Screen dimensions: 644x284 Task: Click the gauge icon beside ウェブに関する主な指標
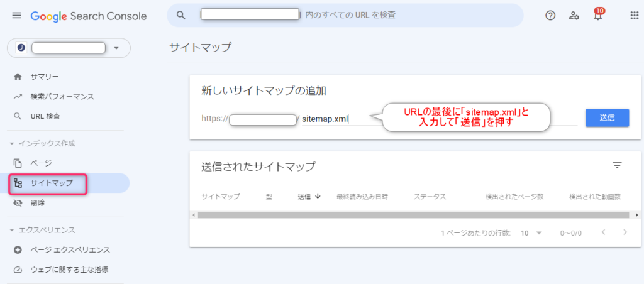point(18,270)
